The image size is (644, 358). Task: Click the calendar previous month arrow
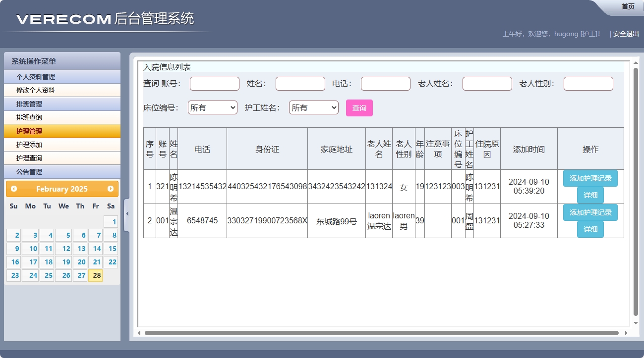(x=13, y=189)
